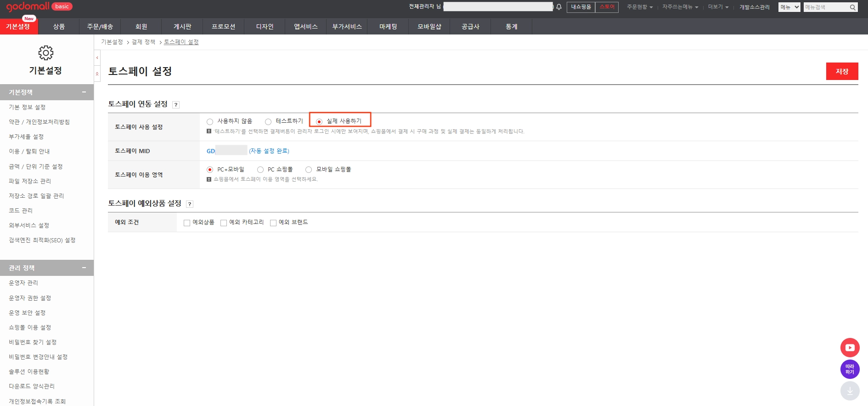Click the gear icon above 기본설정
The image size is (868, 406).
pos(46,53)
